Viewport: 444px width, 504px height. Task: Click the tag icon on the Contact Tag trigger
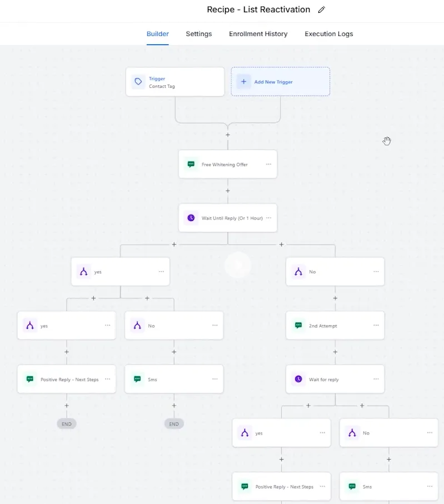pyautogui.click(x=138, y=82)
